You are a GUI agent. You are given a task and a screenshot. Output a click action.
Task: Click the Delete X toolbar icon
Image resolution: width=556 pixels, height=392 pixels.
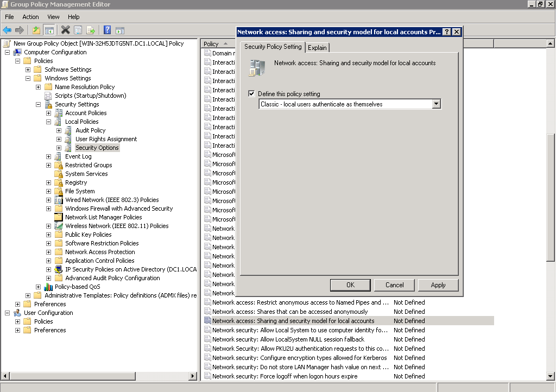click(x=66, y=30)
